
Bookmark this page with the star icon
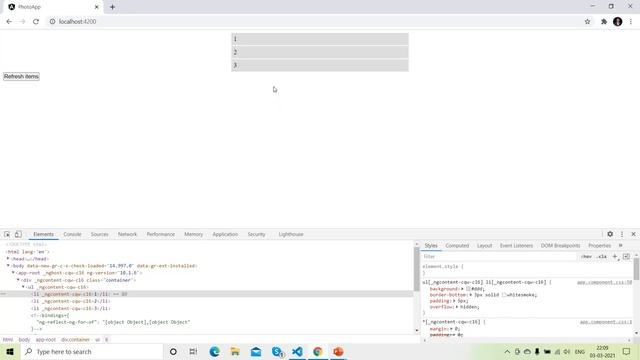(587, 22)
